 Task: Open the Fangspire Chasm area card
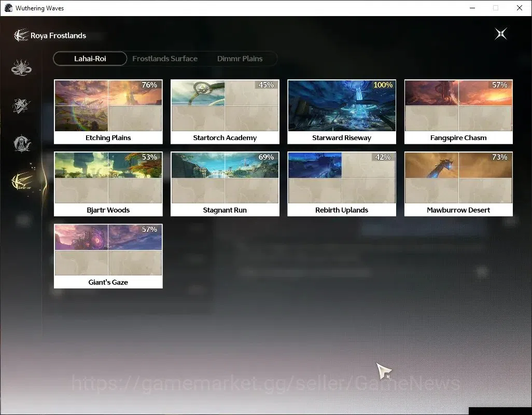click(x=458, y=112)
